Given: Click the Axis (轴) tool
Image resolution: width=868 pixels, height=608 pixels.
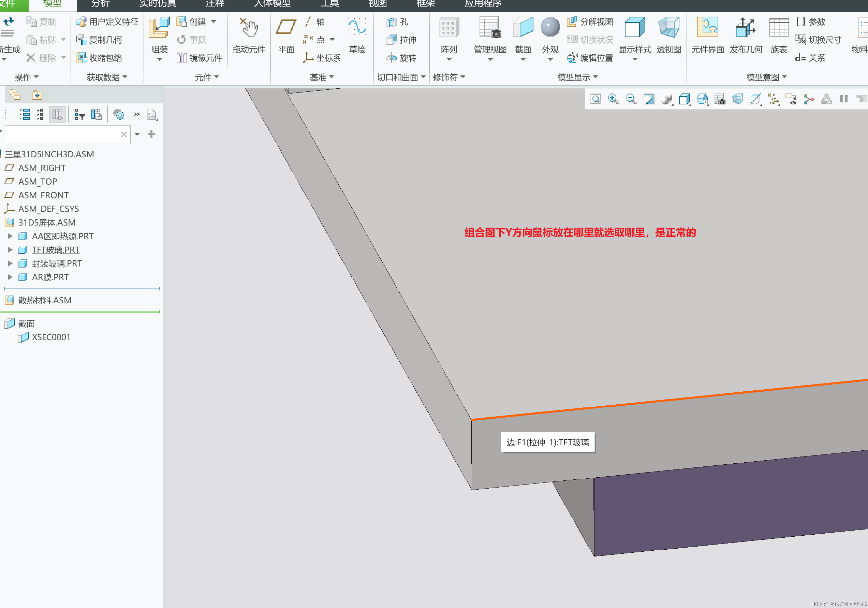Looking at the screenshot, I should coord(314,22).
